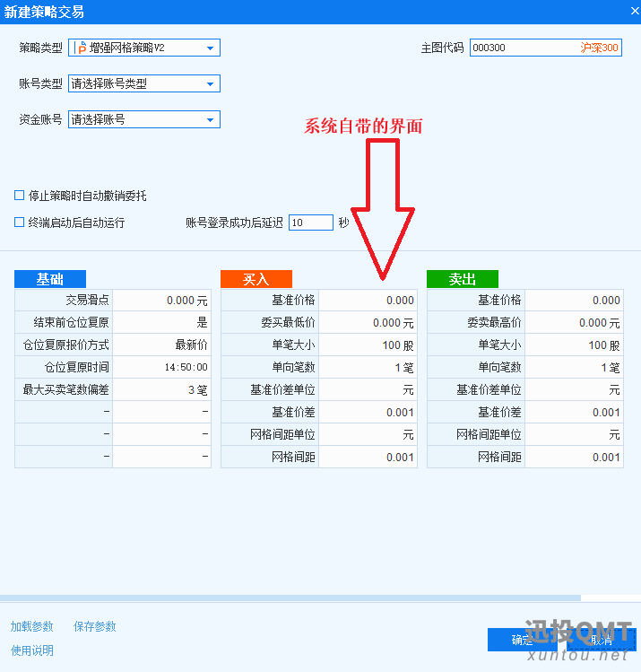The height and width of the screenshot is (672, 641).
Task: Select the 卖出 section tab
Action: click(x=463, y=279)
